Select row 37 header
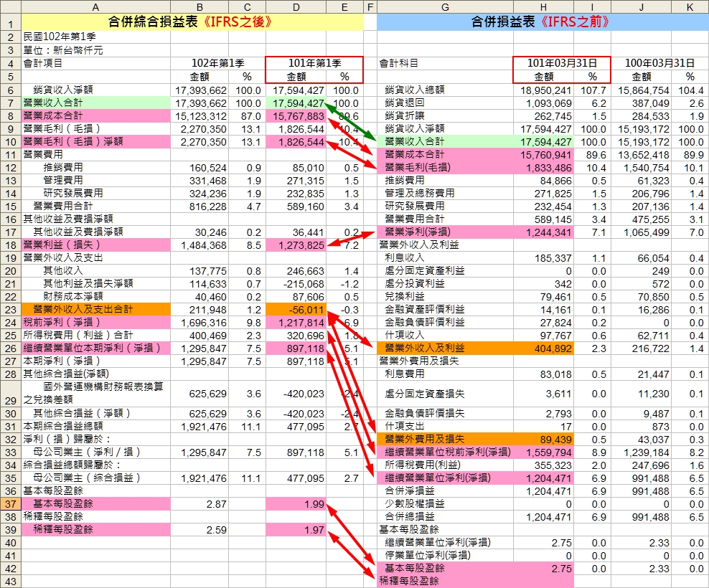 click(x=10, y=503)
